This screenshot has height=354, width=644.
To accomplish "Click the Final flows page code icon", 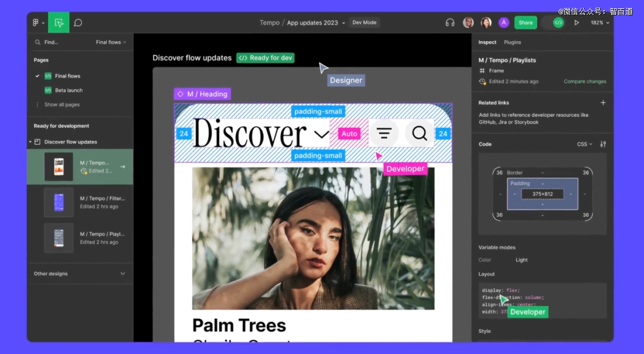I will (x=48, y=76).
